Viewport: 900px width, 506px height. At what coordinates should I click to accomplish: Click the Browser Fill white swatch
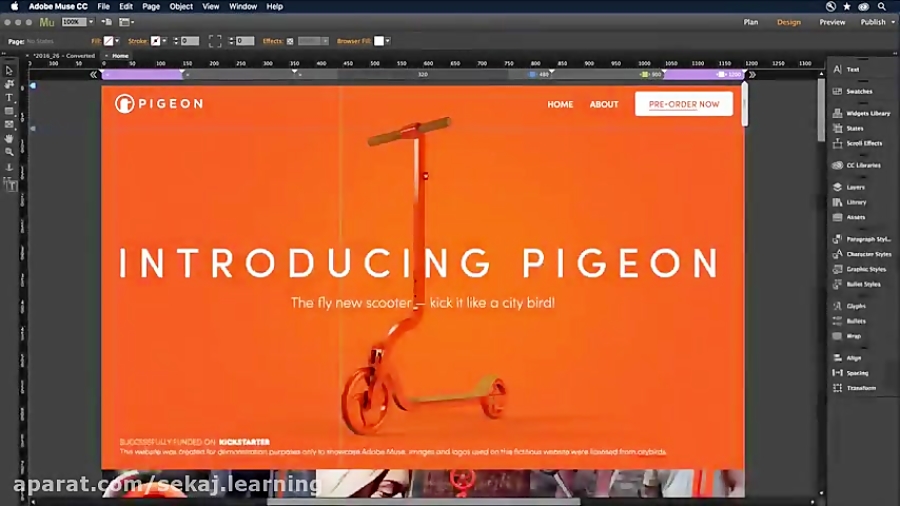pos(379,41)
